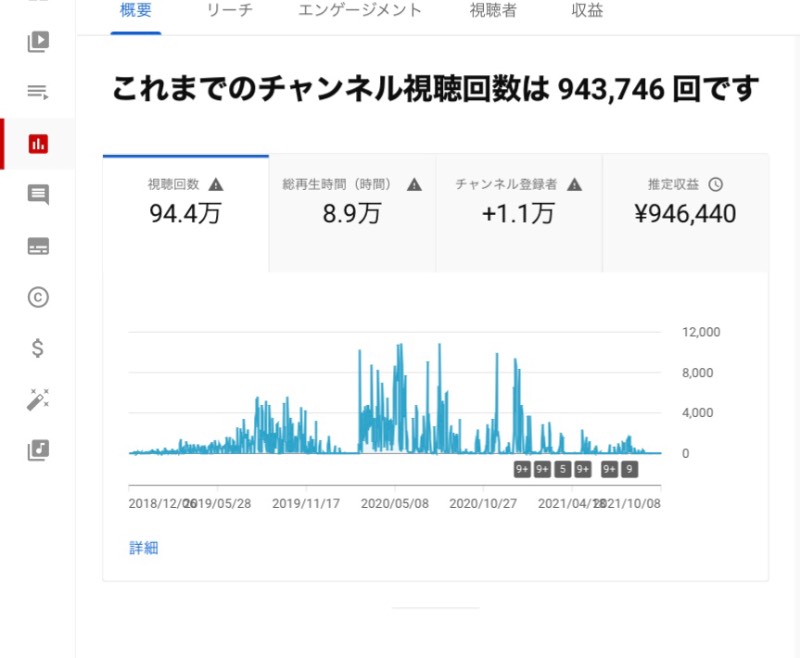Select the チャンネル登録者 metric card
This screenshot has height=658, width=800.
519,213
